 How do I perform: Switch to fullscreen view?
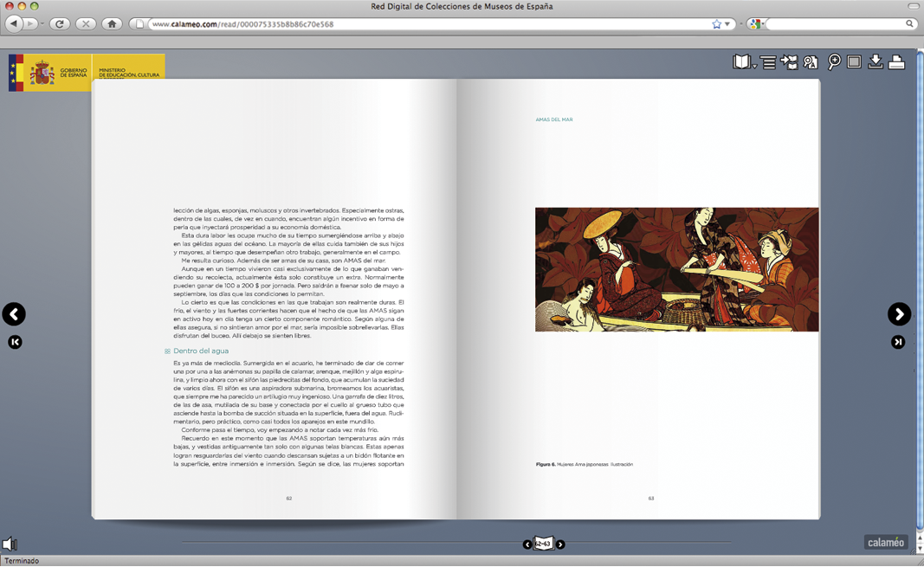[854, 62]
